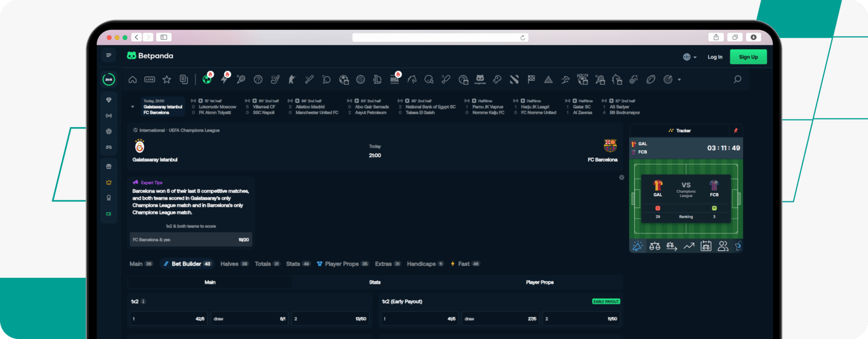The image size is (868, 339).
Task: Open Lokomotiv Moscow vs FK Akron Tolyatti match
Action: [214, 107]
